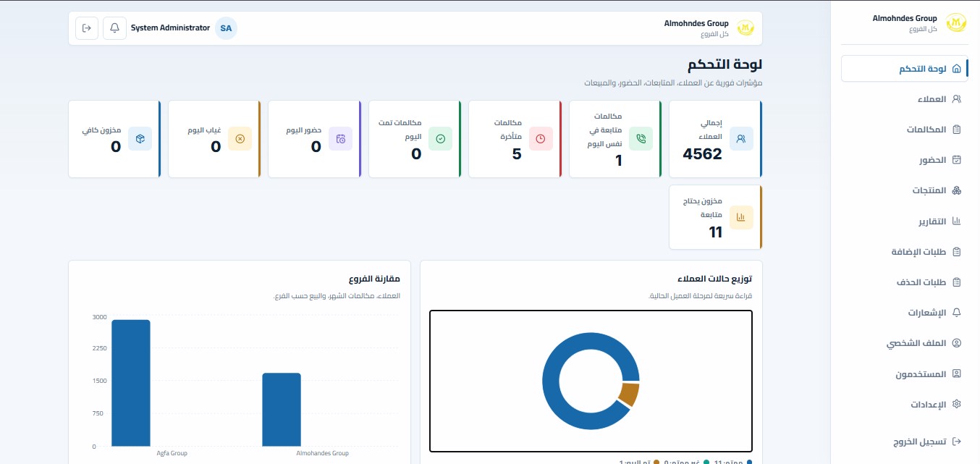Image resolution: width=980 pixels, height=464 pixels.
Task: Click the exit icon beside تسجيل الخروج in the sidebar
Action: (x=956, y=441)
